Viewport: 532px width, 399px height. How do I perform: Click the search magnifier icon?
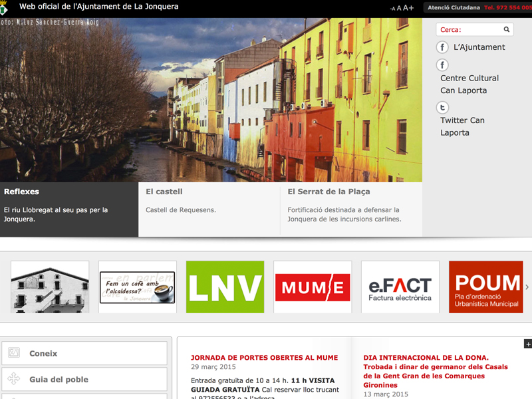pos(507,30)
